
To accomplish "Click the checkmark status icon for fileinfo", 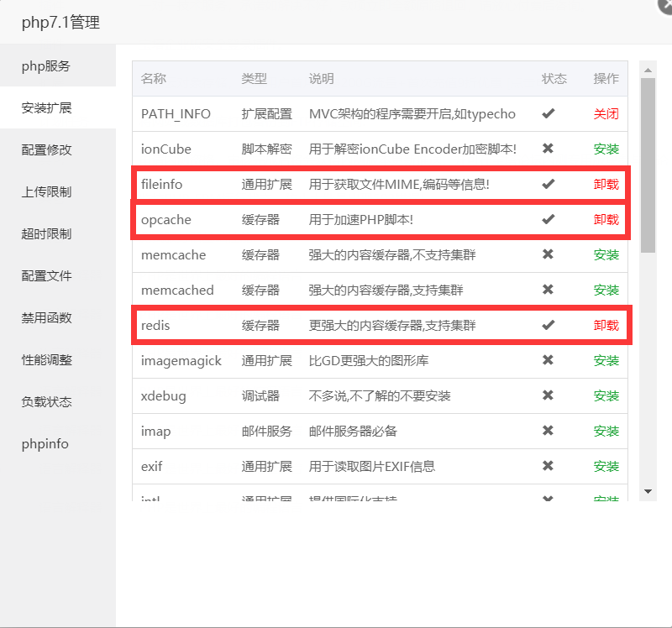I will coord(548,184).
